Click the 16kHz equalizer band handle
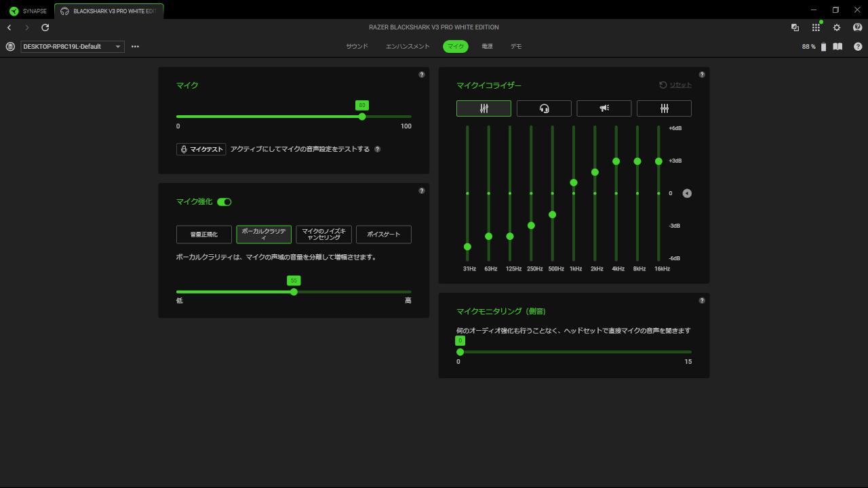This screenshot has width=868, height=488. click(x=658, y=161)
